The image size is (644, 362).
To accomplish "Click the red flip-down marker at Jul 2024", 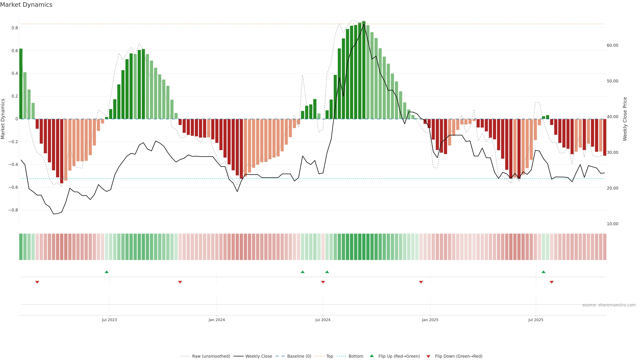I will (x=323, y=282).
